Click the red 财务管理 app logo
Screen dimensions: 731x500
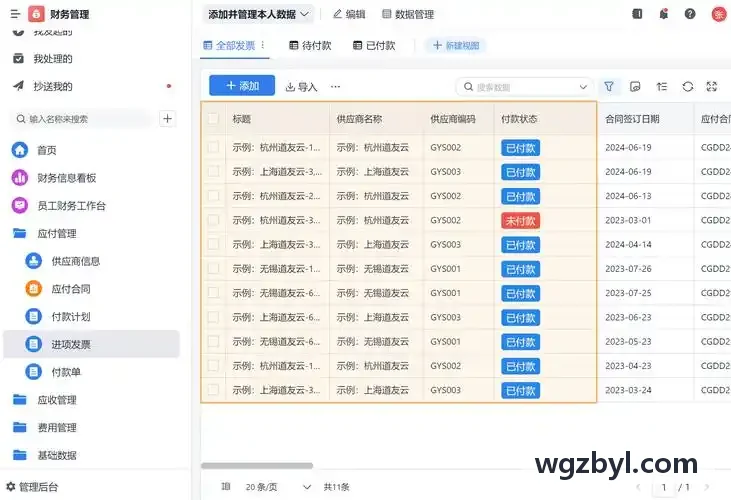tap(36, 14)
